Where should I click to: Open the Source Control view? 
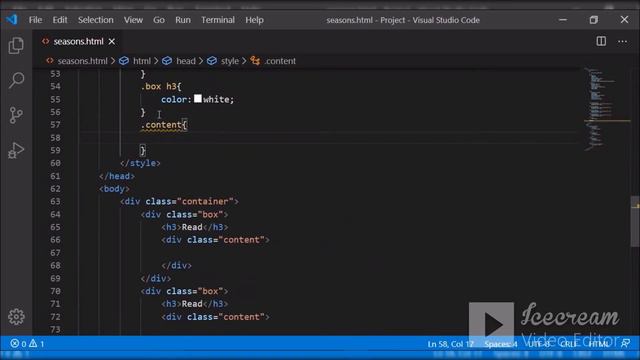[16, 115]
